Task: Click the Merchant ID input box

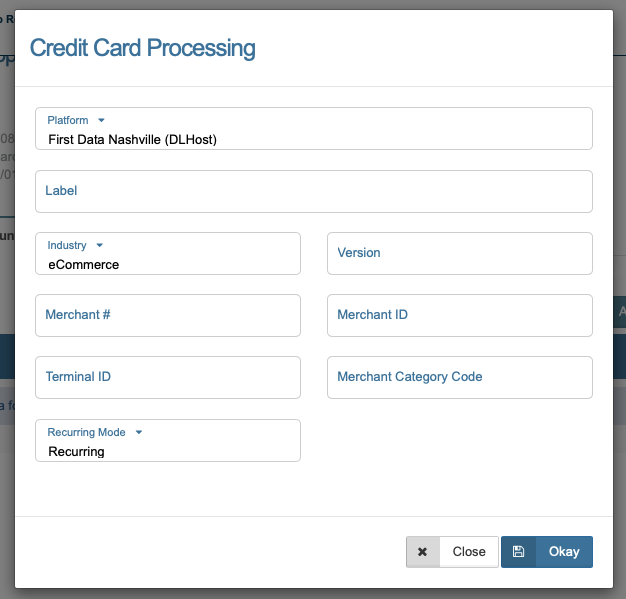Action: 459,315
